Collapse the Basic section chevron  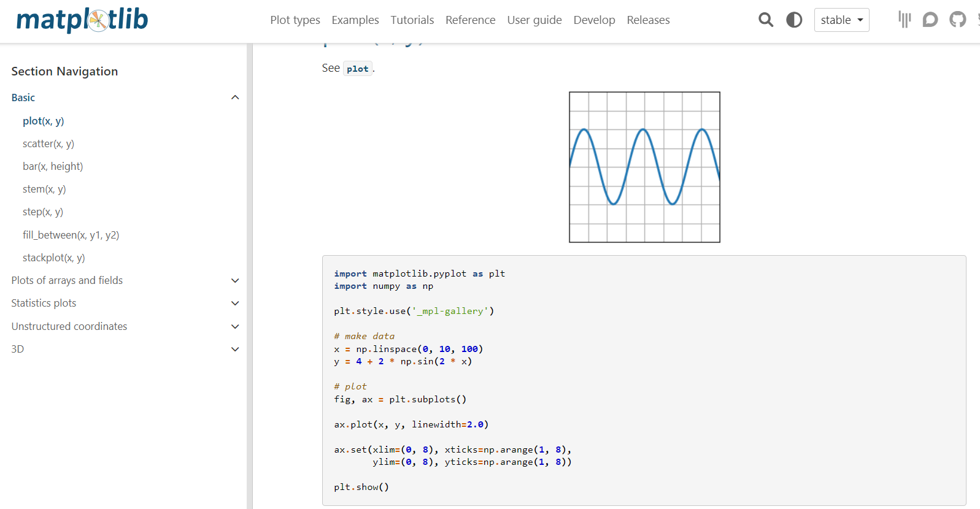coord(235,98)
